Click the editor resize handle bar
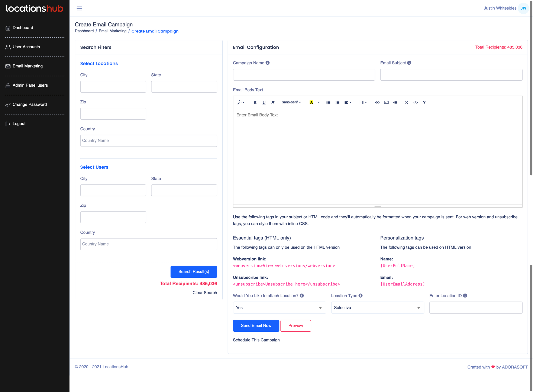Image resolution: width=533 pixels, height=392 pixels. (x=378, y=206)
